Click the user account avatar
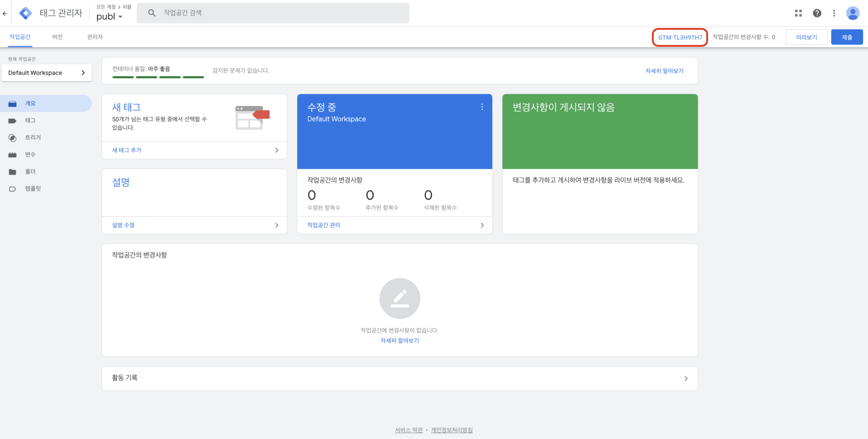Screen dimensions: 868x439 852,13
